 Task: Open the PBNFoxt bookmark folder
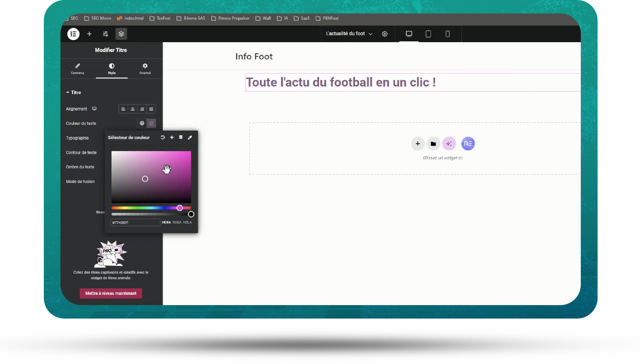tap(327, 18)
